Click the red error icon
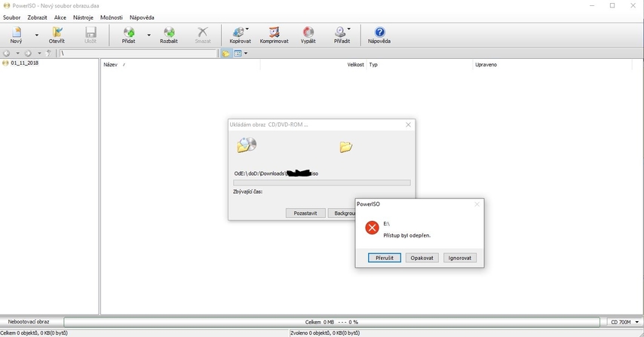Screen dimensions: 644x337 pos(372,228)
